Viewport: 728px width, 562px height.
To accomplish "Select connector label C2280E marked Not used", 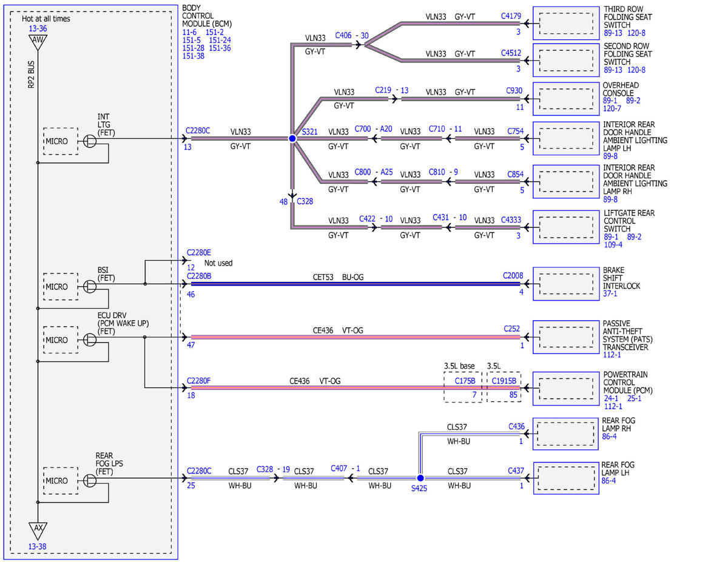I will tap(199, 252).
